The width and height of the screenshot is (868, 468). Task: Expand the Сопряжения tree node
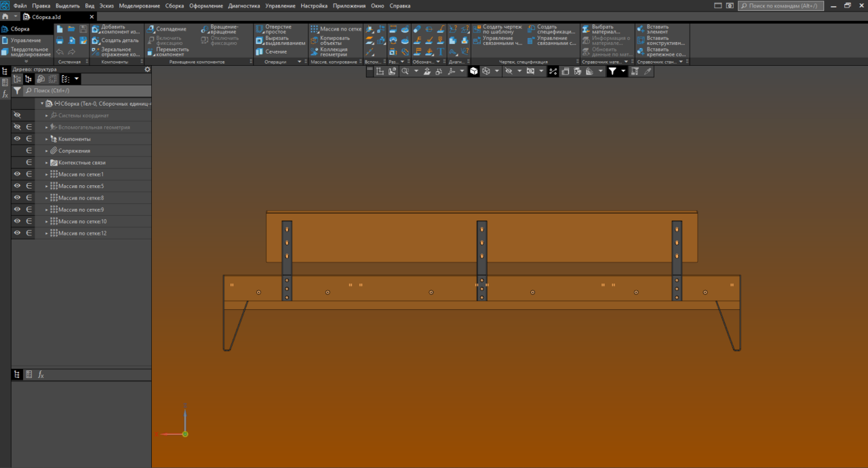click(47, 151)
